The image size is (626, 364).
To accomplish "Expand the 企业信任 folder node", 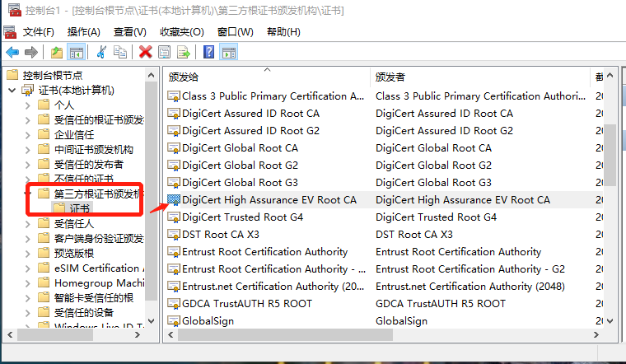I will click(x=29, y=135).
